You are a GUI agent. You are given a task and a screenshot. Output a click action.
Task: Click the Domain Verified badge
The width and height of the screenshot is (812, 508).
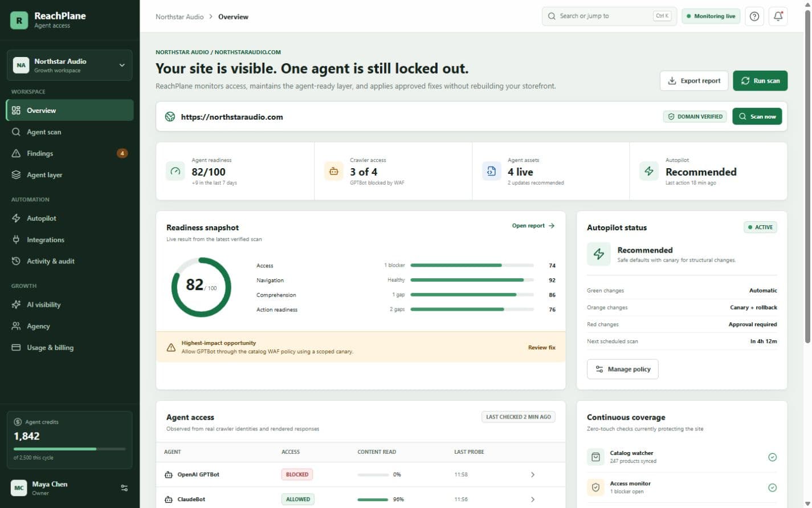pos(695,117)
